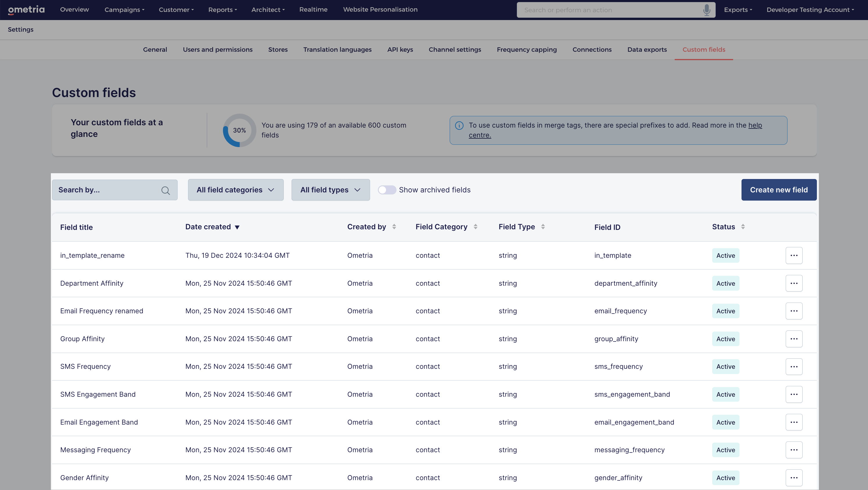Viewport: 868px width, 490px height.
Task: Click email_engagement_band field ID
Action: tap(634, 422)
